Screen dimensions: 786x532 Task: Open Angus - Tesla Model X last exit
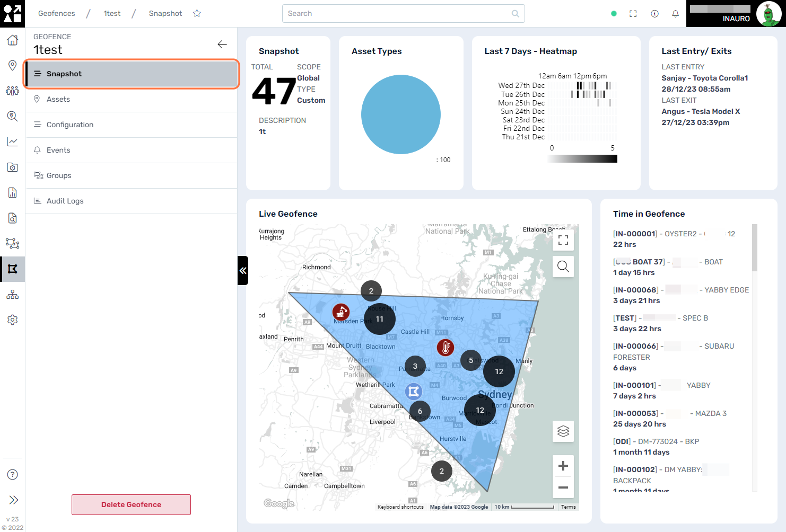click(701, 111)
